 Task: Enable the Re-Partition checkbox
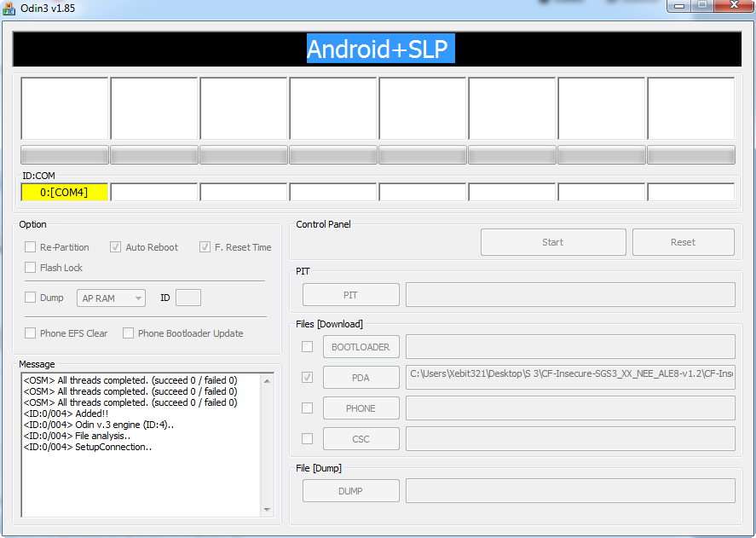pos(31,247)
